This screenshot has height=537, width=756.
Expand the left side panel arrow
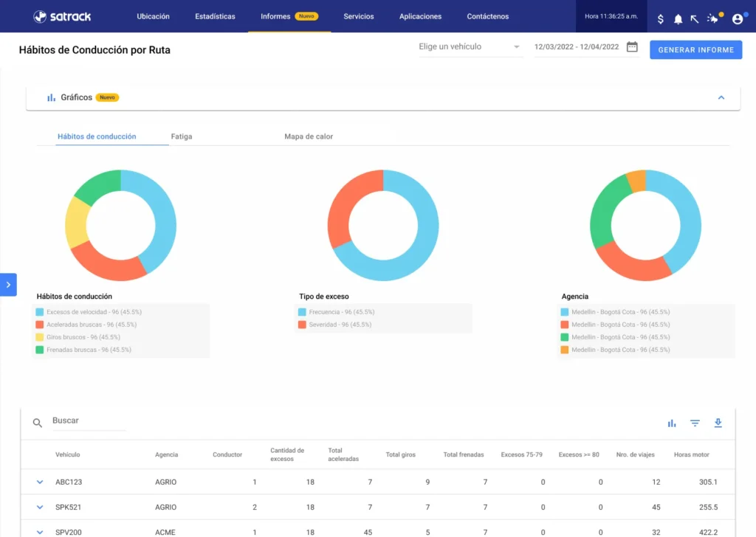[8, 284]
